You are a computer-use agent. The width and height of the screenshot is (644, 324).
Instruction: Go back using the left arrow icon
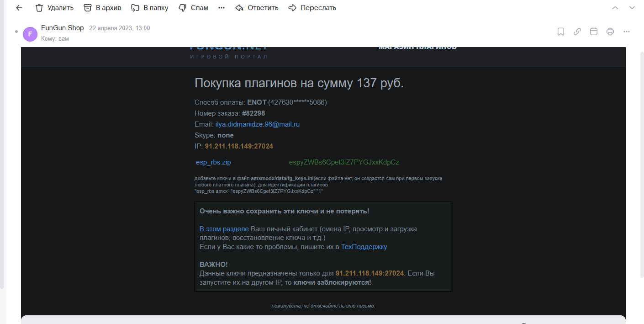pyautogui.click(x=19, y=8)
